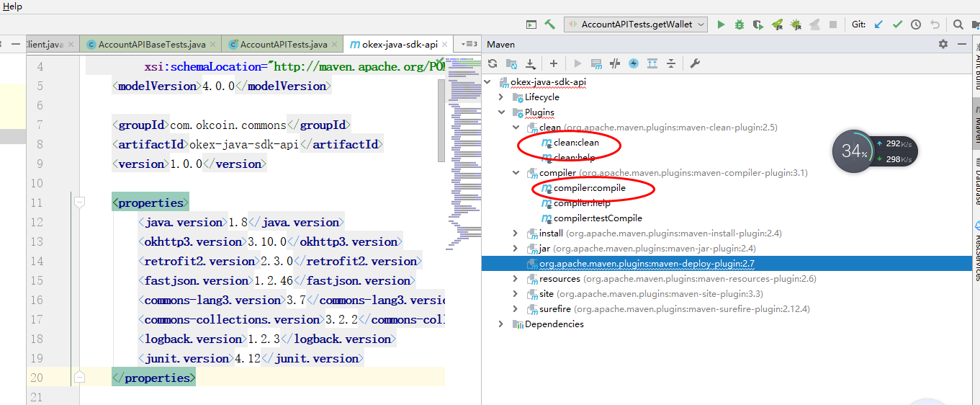Select the clean:clean goal
The image size is (980, 405).
tap(576, 143)
